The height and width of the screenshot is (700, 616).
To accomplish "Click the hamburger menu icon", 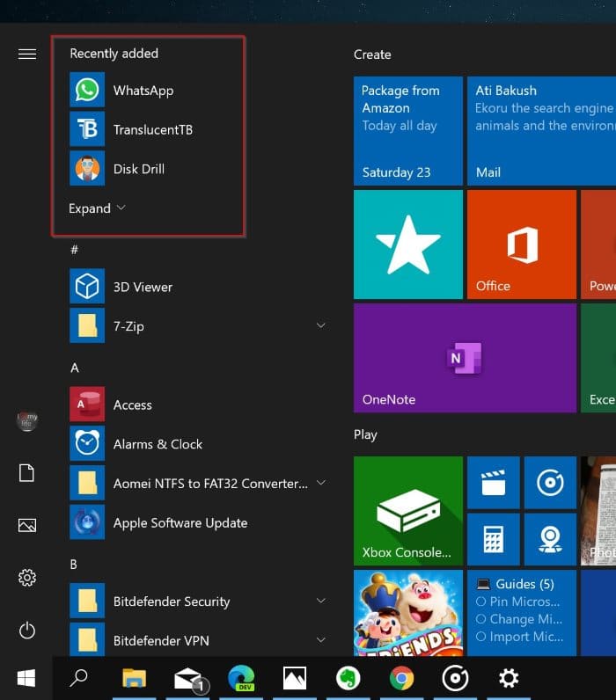I will (27, 54).
